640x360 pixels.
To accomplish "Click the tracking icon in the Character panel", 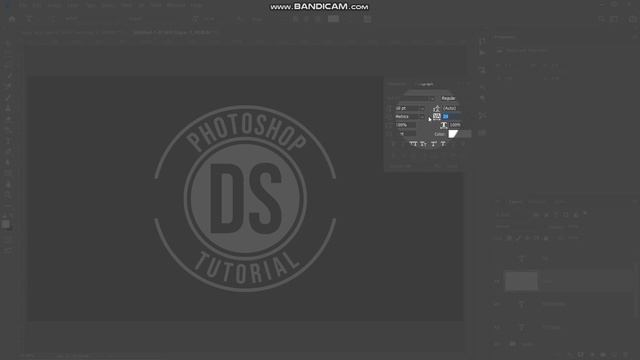I will point(437,116).
